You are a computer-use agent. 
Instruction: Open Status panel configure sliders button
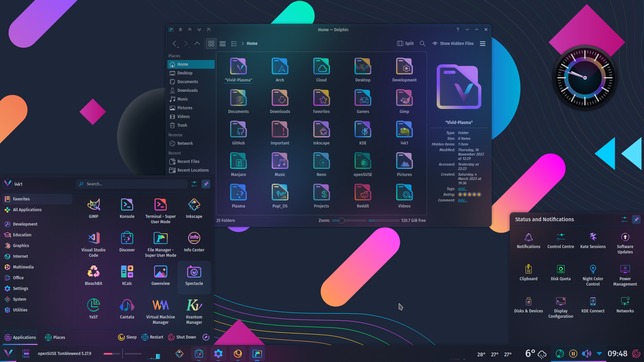click(624, 219)
